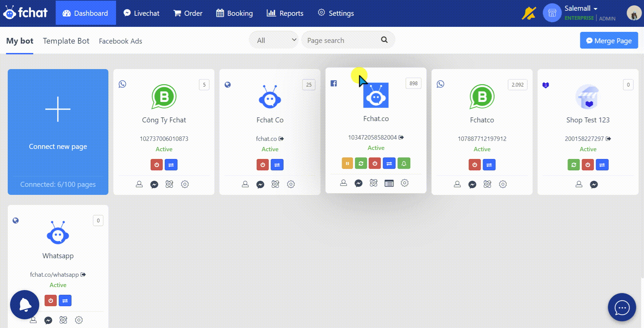The width and height of the screenshot is (644, 328).
Task: Click the fchat logo
Action: pos(25,13)
